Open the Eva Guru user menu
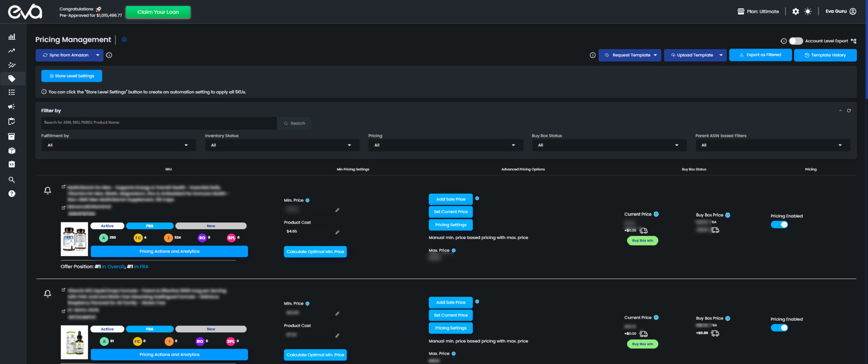Screen dimensions: 868x364 point(840,11)
